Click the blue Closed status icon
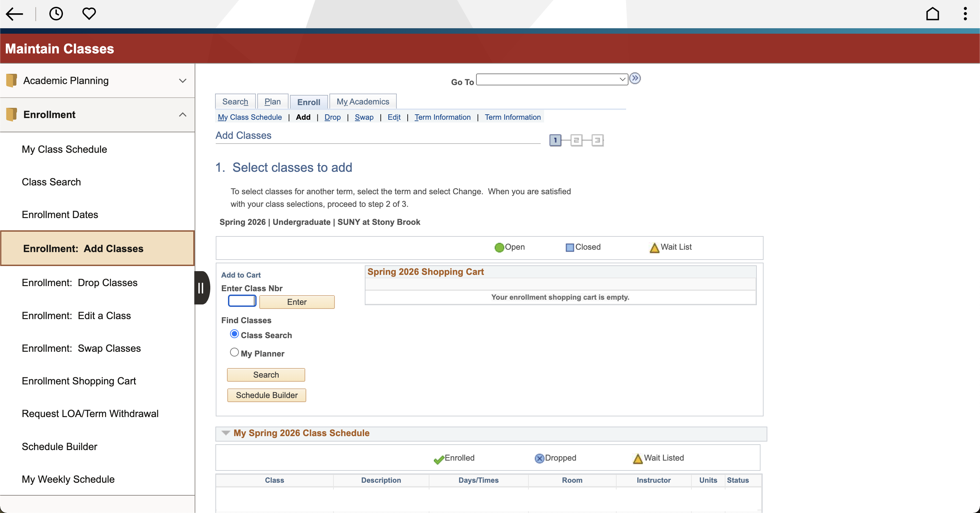The height and width of the screenshot is (513, 980). click(570, 248)
